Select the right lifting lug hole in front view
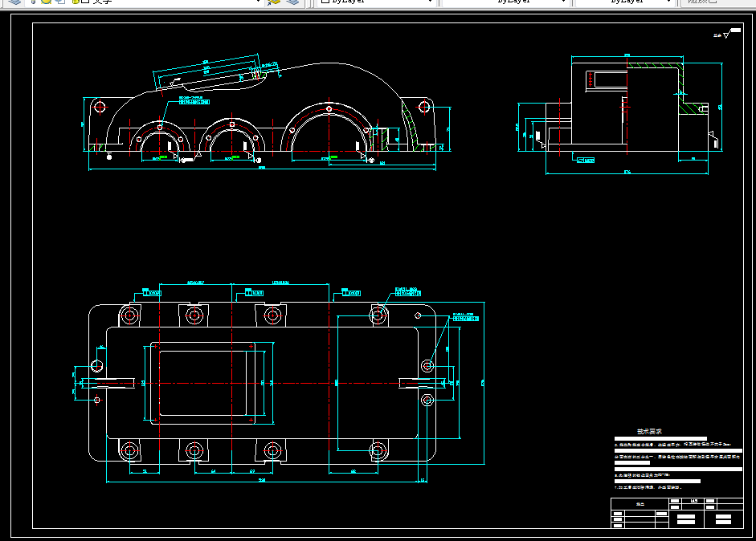The height and width of the screenshot is (541, 756). coord(424,106)
